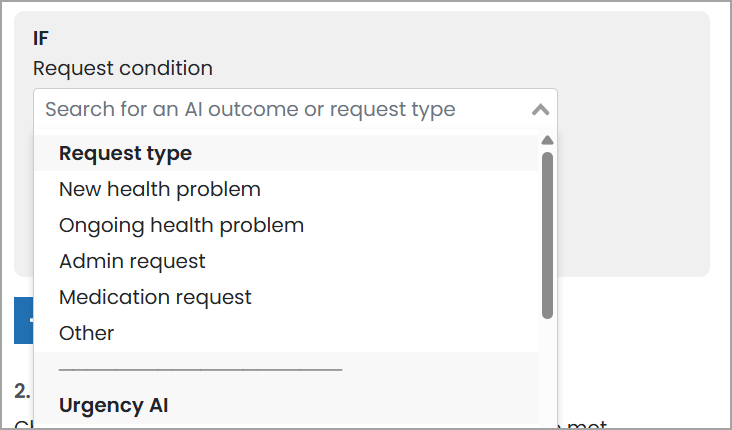732x430 pixels.
Task: Choose Other request type
Action: tap(87, 333)
